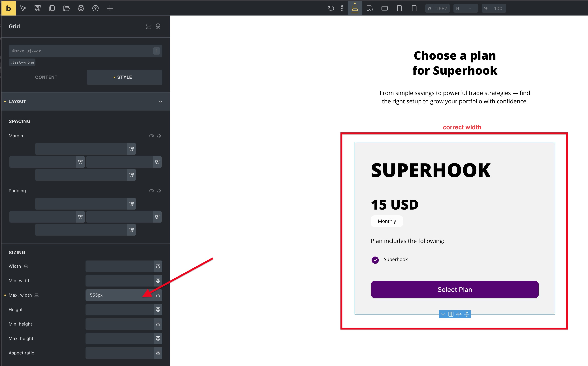Open the Templates folder icon
Viewport: 588px width, 366px height.
tap(66, 8)
